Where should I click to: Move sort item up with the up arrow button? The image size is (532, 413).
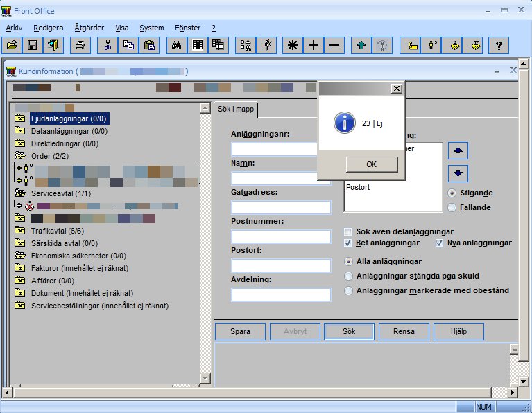coord(458,150)
